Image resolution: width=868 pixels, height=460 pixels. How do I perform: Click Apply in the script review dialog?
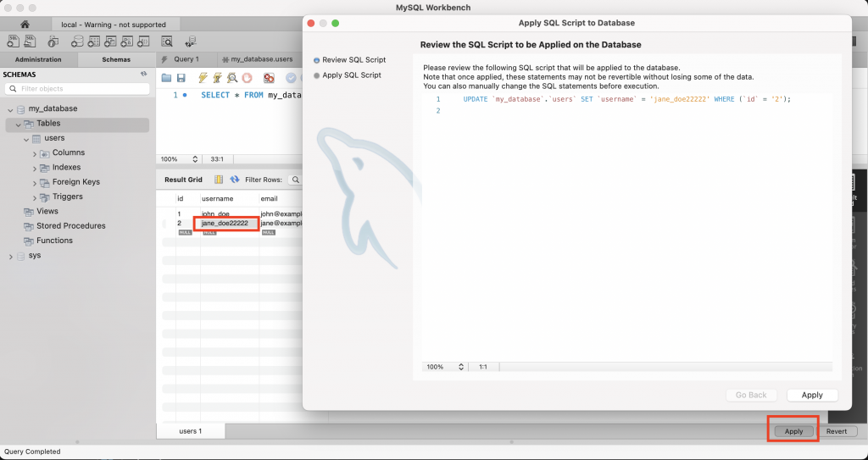812,395
